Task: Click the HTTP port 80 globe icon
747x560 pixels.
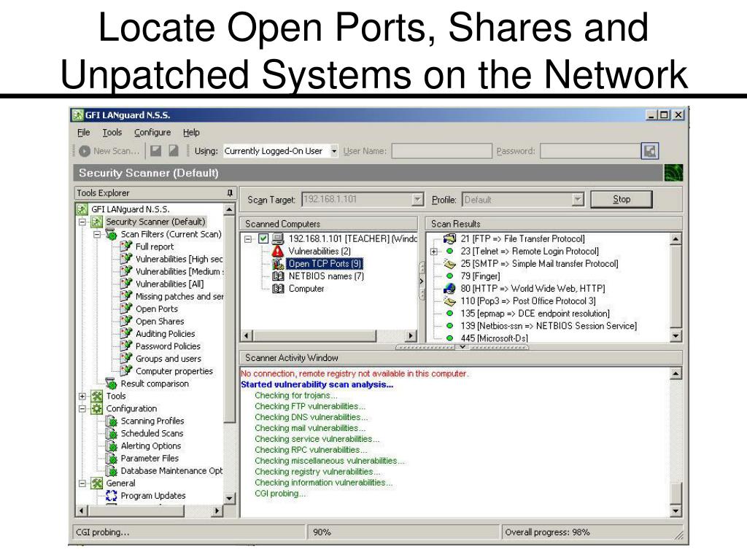Action: [449, 288]
